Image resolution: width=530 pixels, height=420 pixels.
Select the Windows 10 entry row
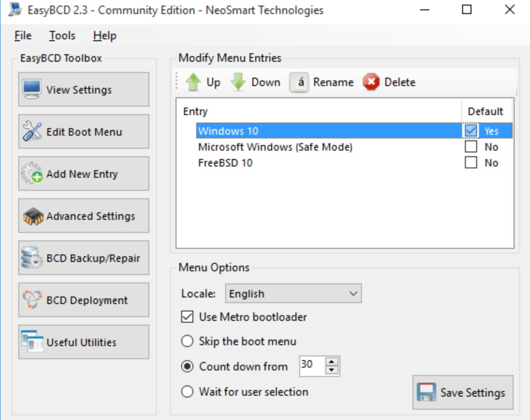coord(354,130)
